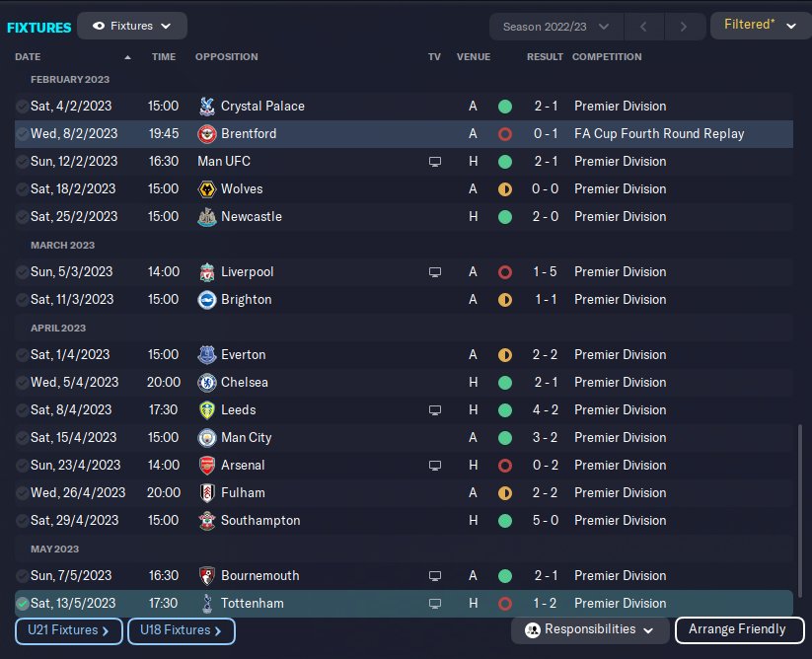Sort by the Competition column header

pyautogui.click(x=606, y=56)
